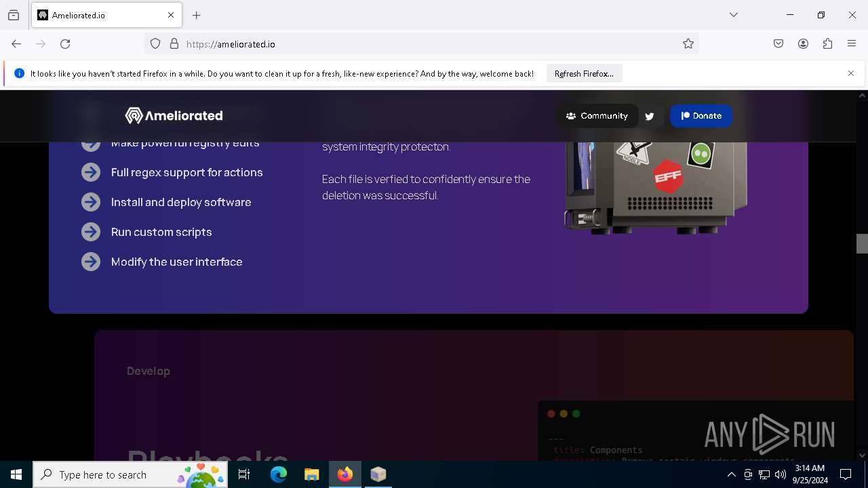Click the Develop section label
The image size is (868, 488).
149,371
